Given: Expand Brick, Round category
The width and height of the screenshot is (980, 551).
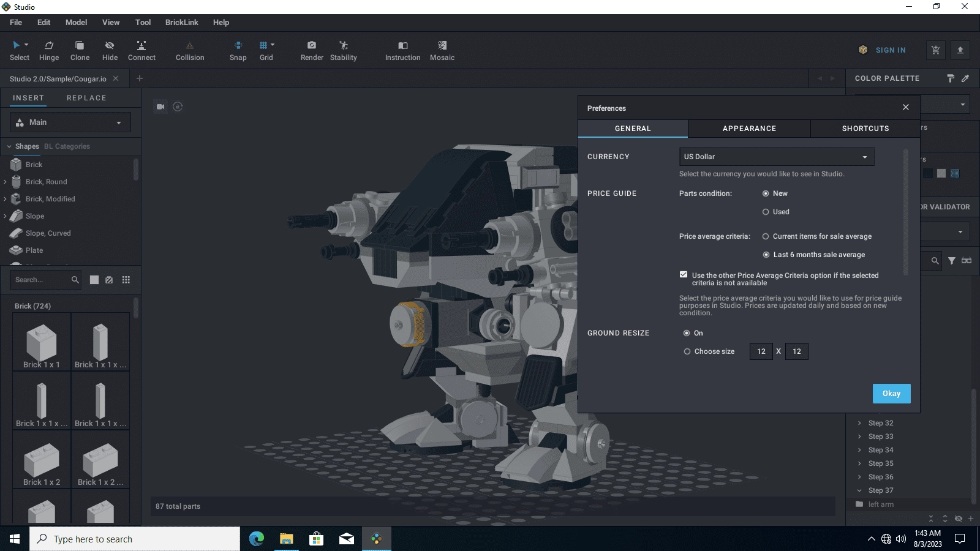Looking at the screenshot, I should 6,182.
